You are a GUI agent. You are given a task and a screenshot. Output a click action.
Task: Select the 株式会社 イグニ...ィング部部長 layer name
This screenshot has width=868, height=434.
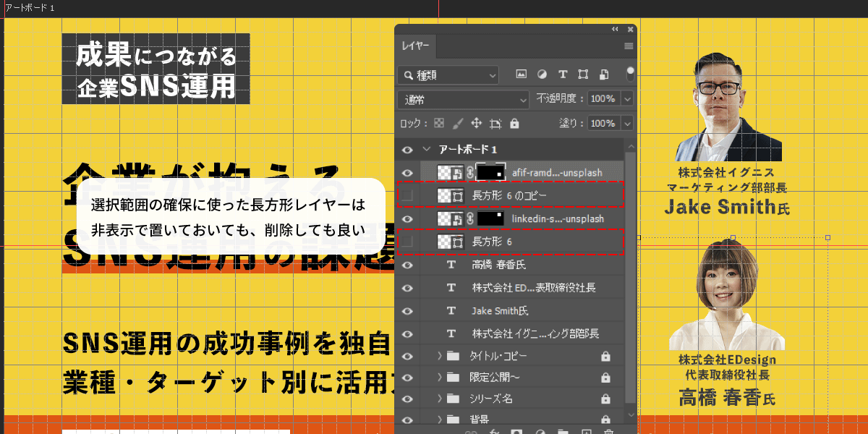(535, 334)
